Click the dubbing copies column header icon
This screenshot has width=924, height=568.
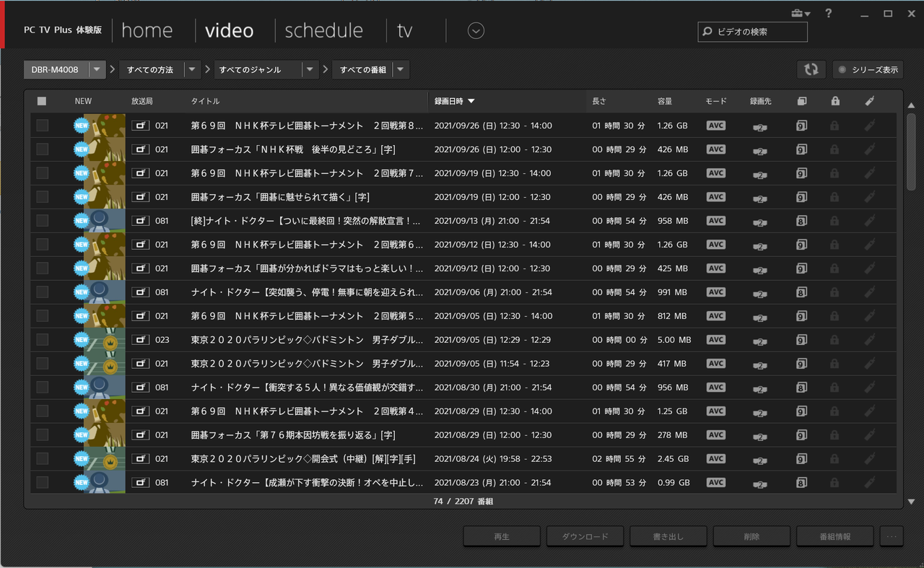tap(801, 101)
